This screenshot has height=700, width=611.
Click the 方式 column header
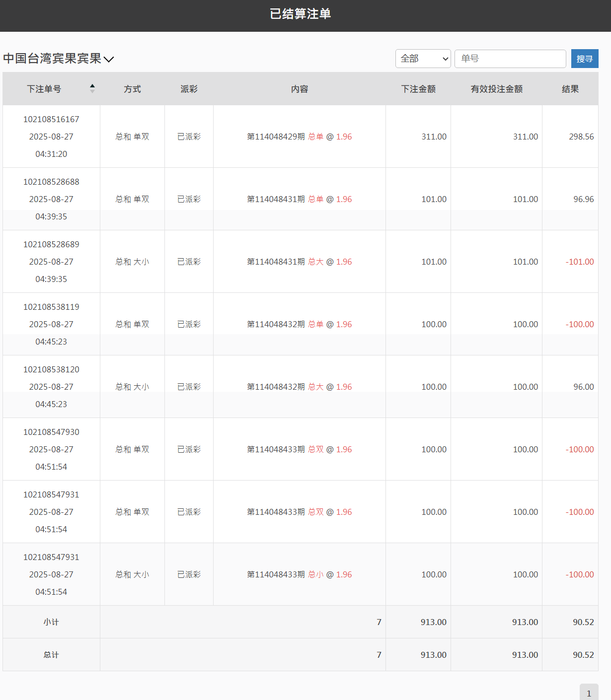point(132,89)
